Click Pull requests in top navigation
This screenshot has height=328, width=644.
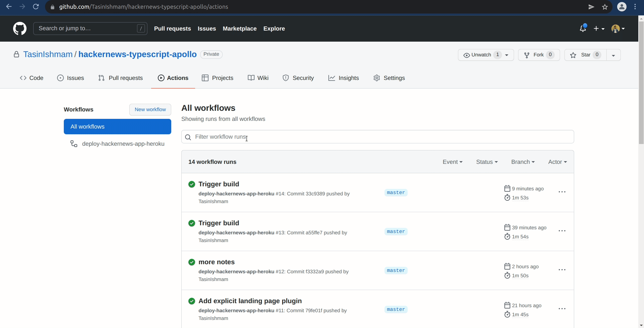tap(173, 29)
